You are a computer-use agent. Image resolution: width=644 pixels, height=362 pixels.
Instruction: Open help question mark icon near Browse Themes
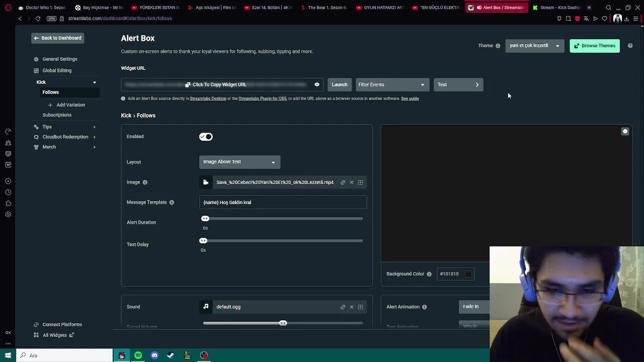tap(630, 46)
